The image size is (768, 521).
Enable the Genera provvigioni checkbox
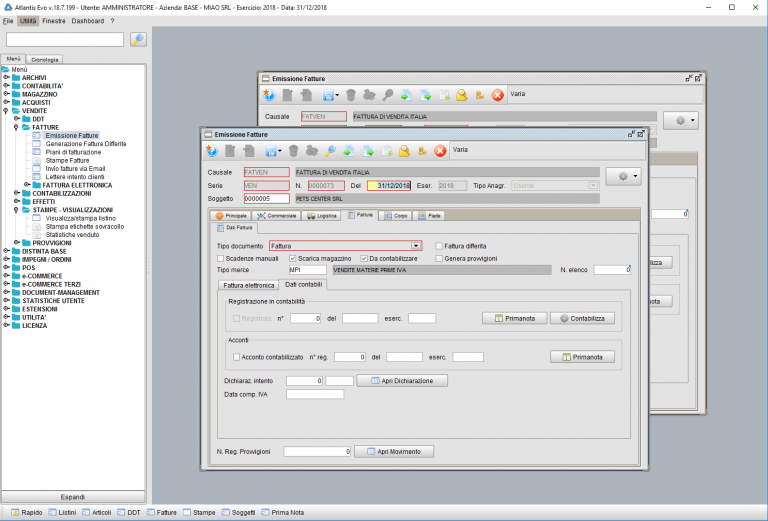click(x=439, y=258)
